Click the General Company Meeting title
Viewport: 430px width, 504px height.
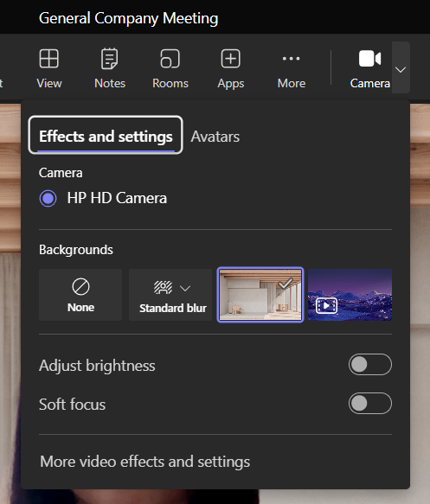pos(128,18)
